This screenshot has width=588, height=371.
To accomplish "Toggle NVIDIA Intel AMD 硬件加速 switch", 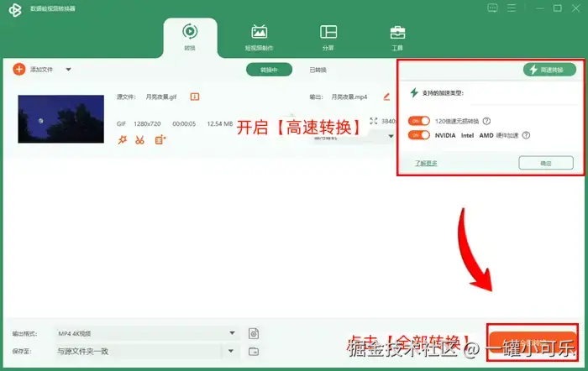I will 419,135.
